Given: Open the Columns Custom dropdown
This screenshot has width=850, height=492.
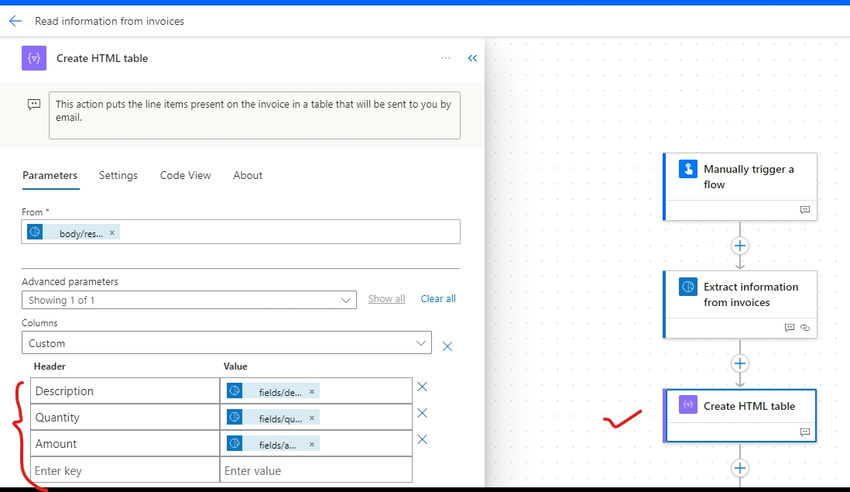Looking at the screenshot, I should [x=227, y=343].
